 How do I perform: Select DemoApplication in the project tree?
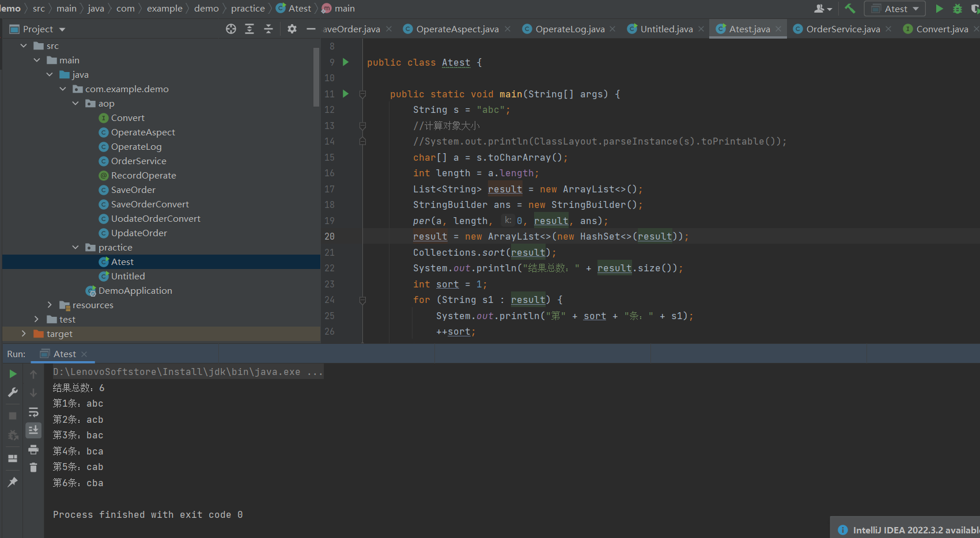click(x=135, y=290)
